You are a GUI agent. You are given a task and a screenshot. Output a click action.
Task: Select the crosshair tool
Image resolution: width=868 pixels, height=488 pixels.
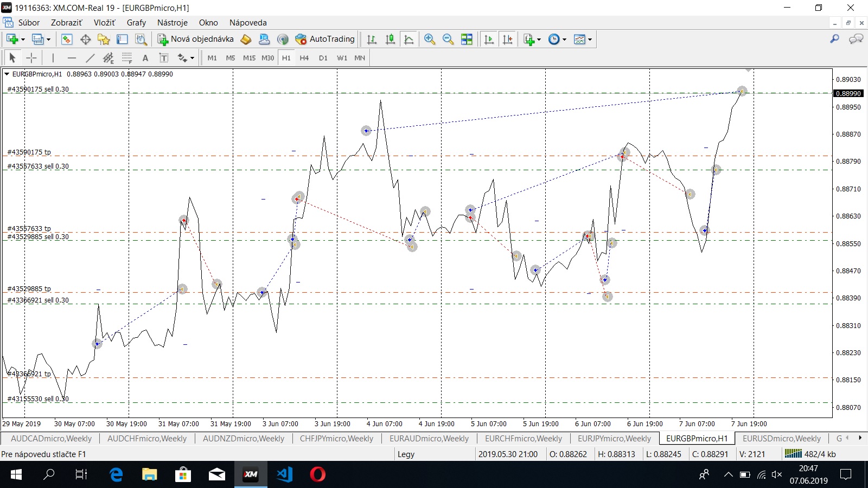point(31,57)
